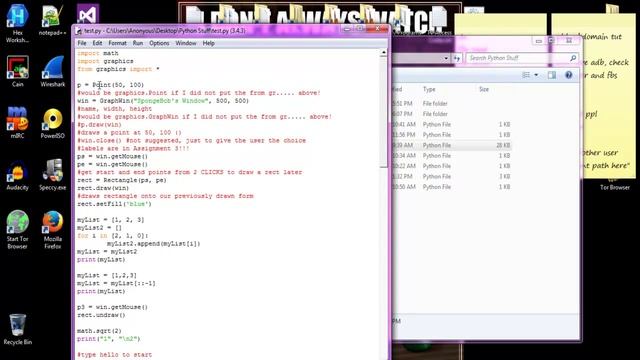This screenshot has height=360, width=640.
Task: Click the Explorer address refresh button
Action: coord(457,58)
